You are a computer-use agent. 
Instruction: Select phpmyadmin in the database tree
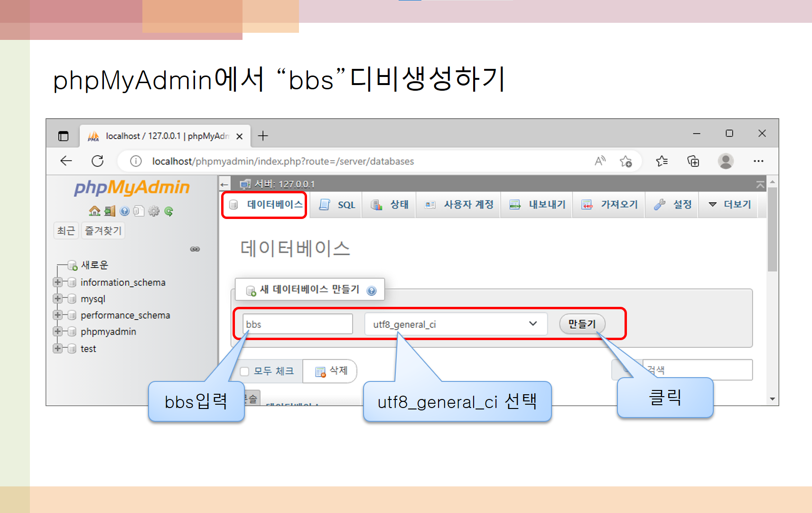(108, 332)
